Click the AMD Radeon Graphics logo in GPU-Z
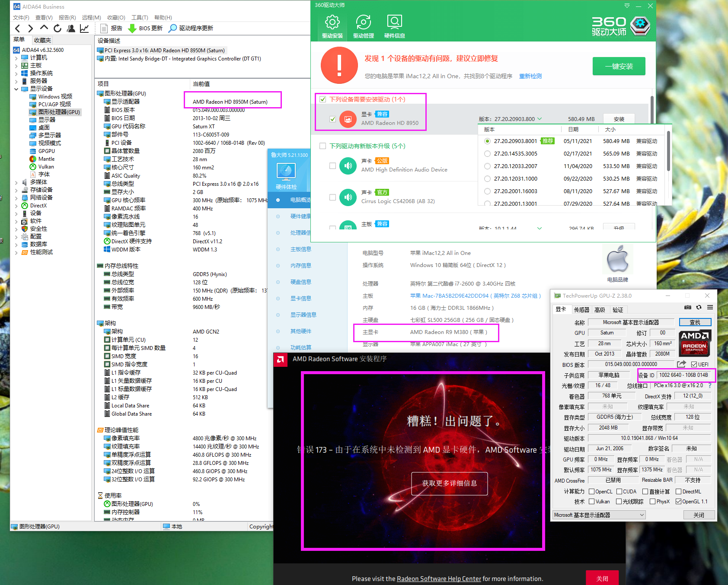This screenshot has height=585, width=728. (x=694, y=343)
